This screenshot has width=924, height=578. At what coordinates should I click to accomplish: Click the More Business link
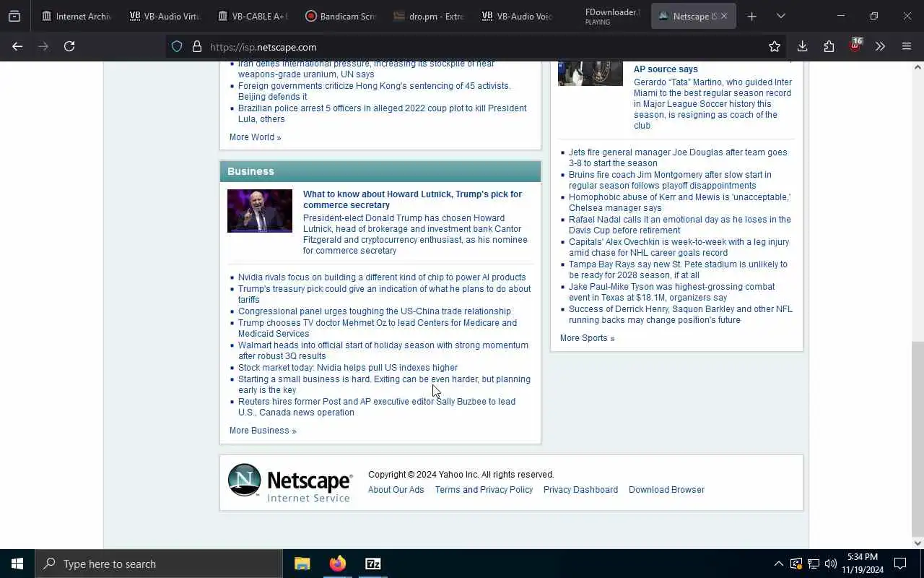[263, 431]
